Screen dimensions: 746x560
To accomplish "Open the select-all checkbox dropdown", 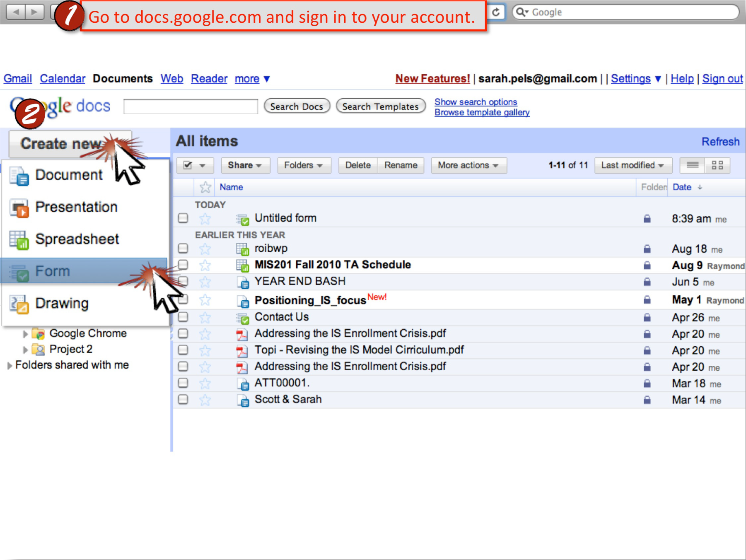I will (x=195, y=165).
